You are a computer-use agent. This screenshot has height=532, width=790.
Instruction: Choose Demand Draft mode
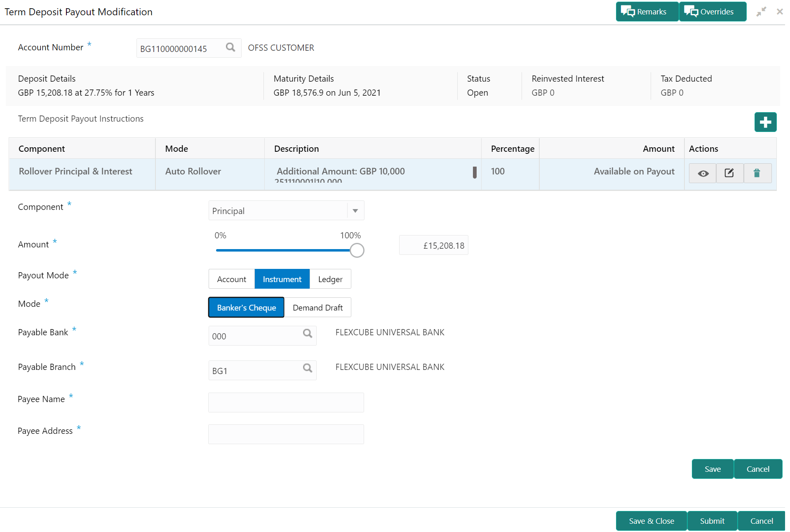(318, 308)
